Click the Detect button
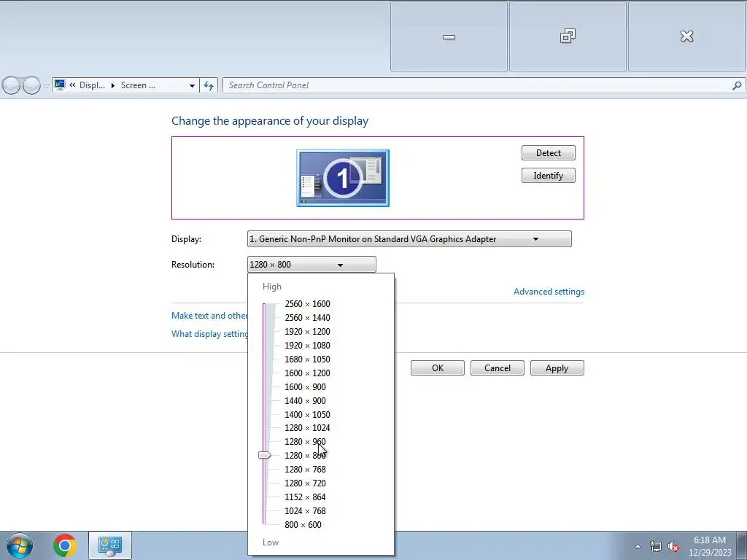The image size is (747, 560). point(549,153)
